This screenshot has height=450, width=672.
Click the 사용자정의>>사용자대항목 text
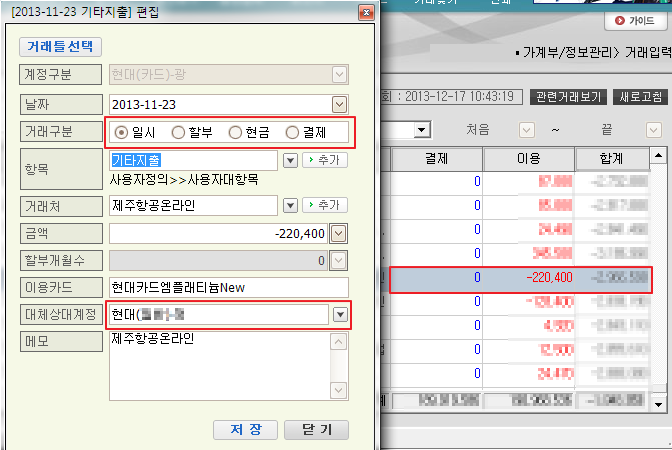point(184,180)
